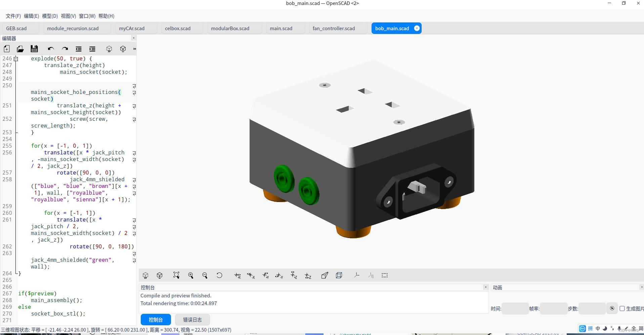Toggle the 中 Chinese/English input mode
This screenshot has height=335, width=644.
[598, 329]
